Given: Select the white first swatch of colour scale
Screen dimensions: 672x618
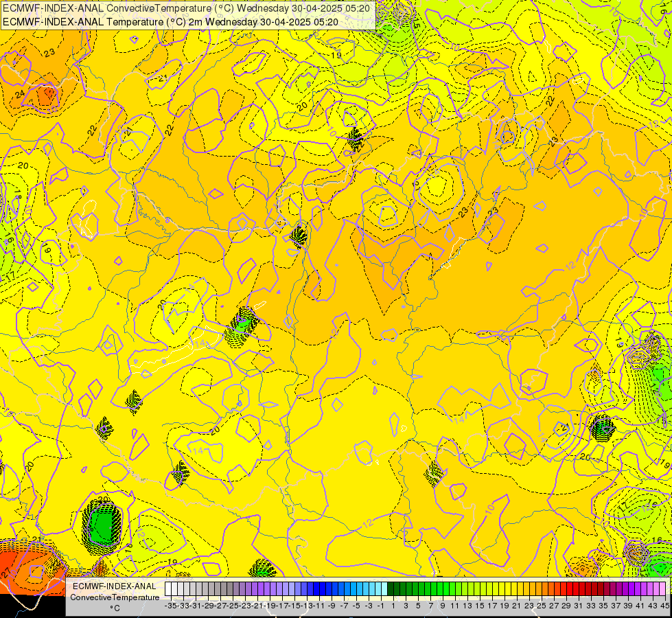Looking at the screenshot, I should click(x=168, y=589).
